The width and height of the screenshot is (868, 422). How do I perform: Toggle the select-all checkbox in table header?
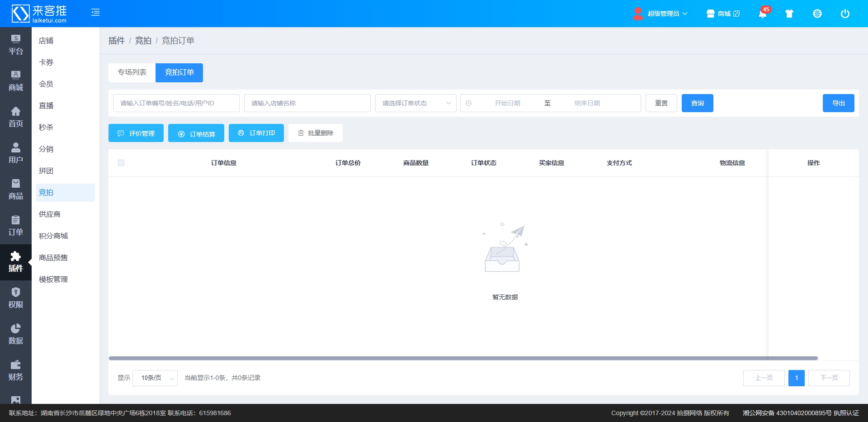click(x=121, y=163)
